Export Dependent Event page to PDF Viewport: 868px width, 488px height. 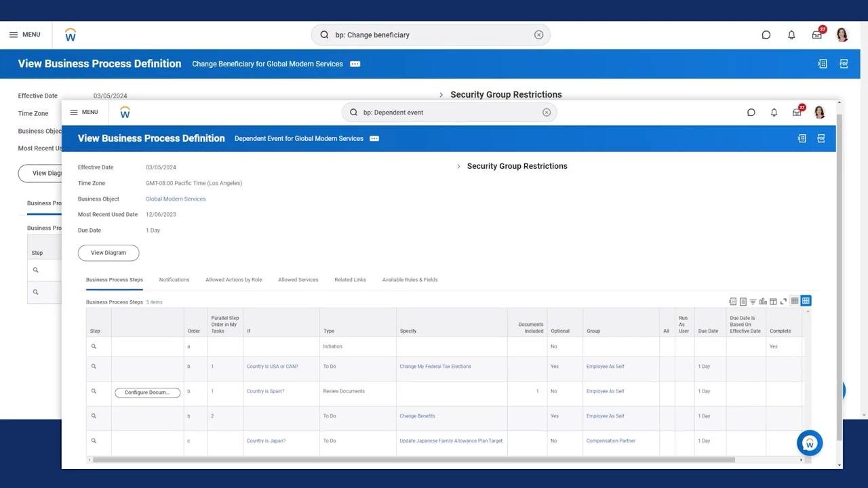click(821, 138)
